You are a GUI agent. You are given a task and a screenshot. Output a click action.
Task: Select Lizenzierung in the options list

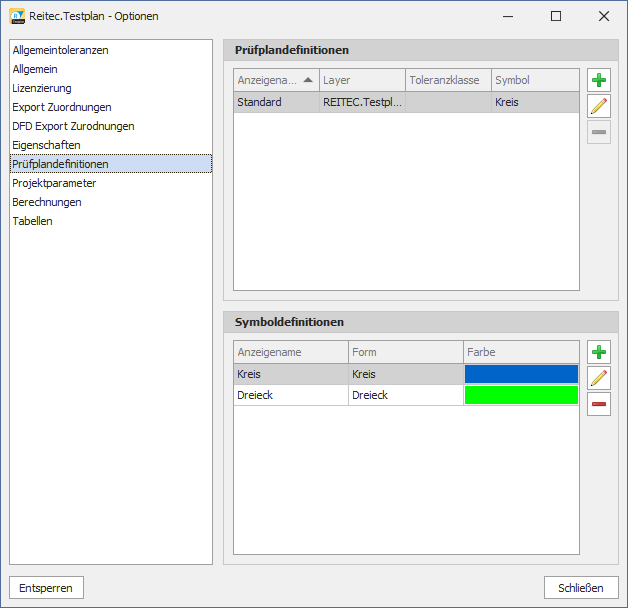point(42,88)
